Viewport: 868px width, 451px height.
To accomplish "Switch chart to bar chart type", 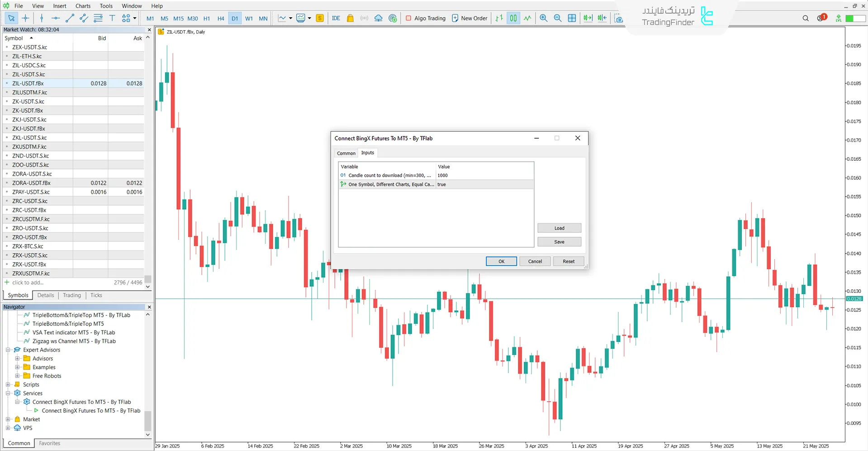I will 499,18.
